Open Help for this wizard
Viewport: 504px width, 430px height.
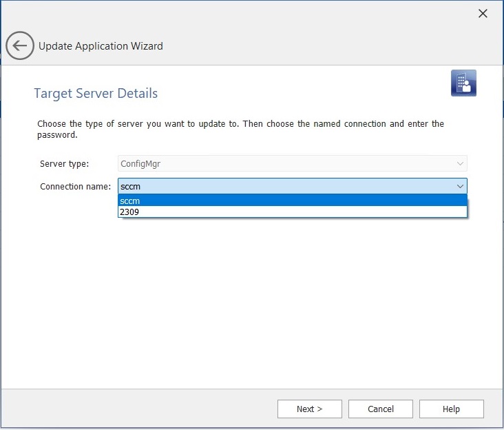pos(451,409)
